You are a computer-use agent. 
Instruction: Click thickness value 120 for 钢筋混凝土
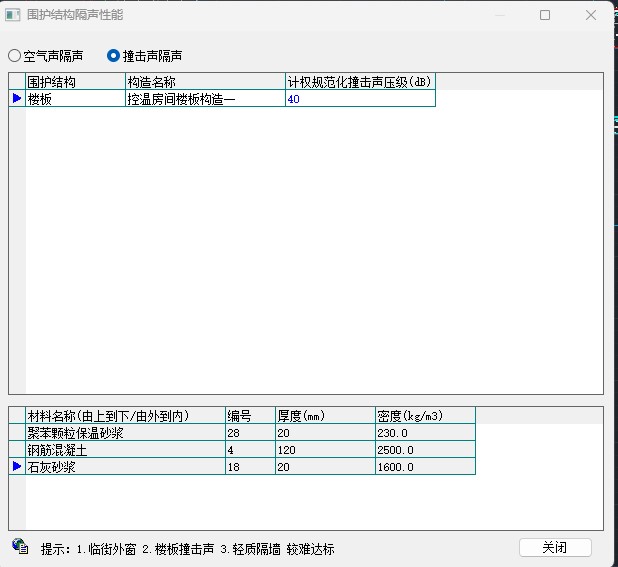click(x=324, y=450)
